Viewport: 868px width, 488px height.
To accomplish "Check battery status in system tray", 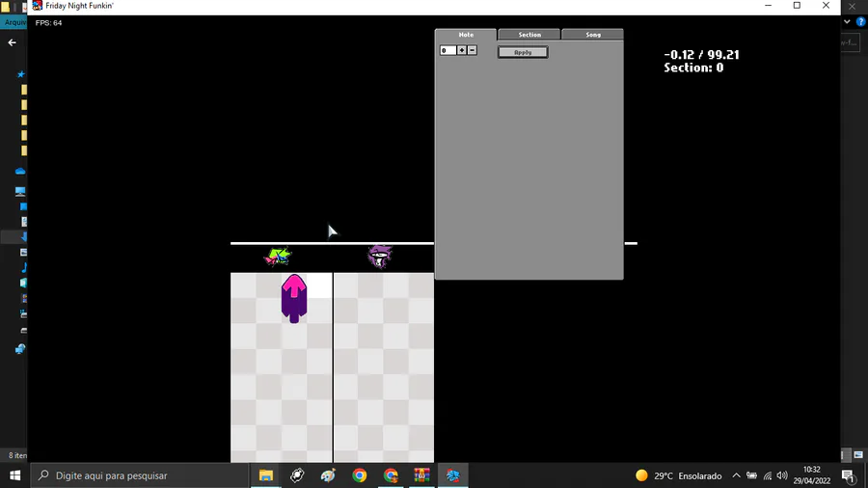I will click(x=751, y=475).
